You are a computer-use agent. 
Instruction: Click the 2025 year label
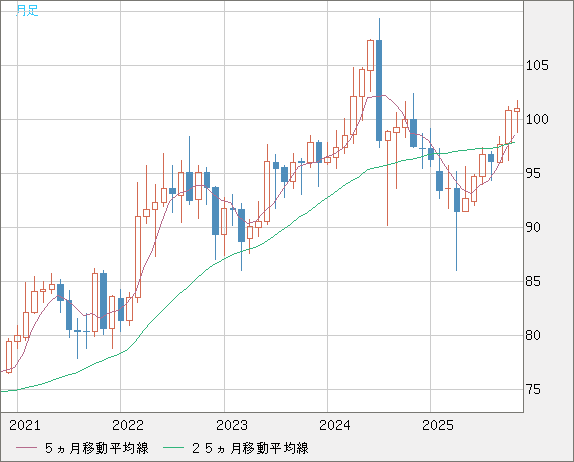point(438,425)
